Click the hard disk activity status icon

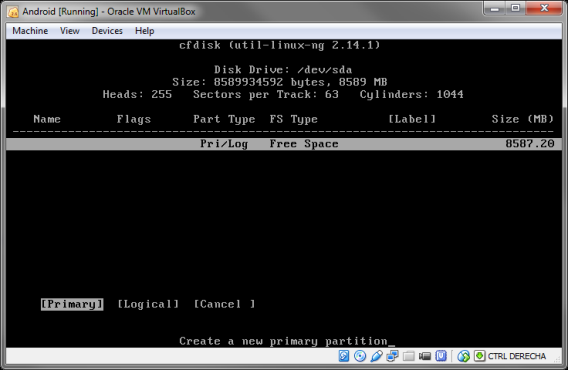click(x=343, y=356)
